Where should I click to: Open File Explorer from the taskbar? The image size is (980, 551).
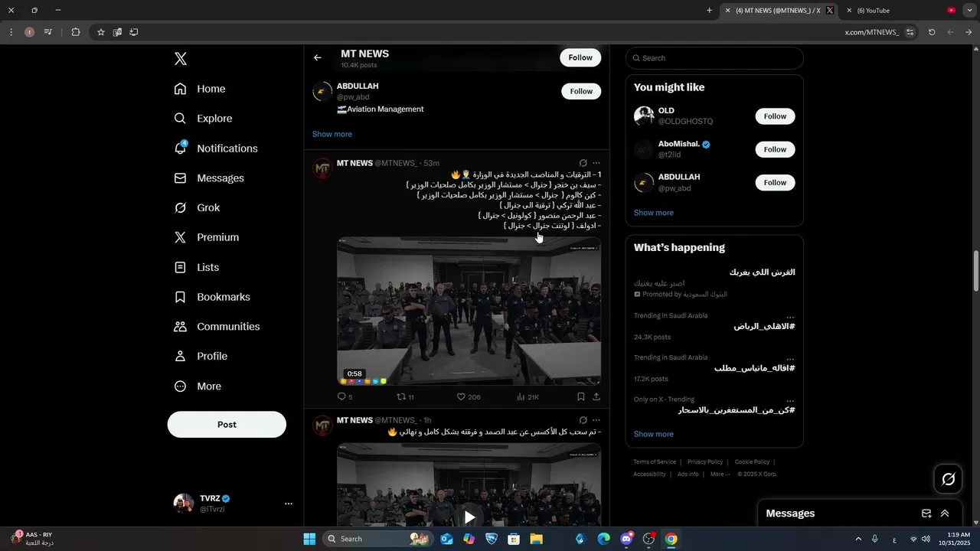click(x=536, y=539)
